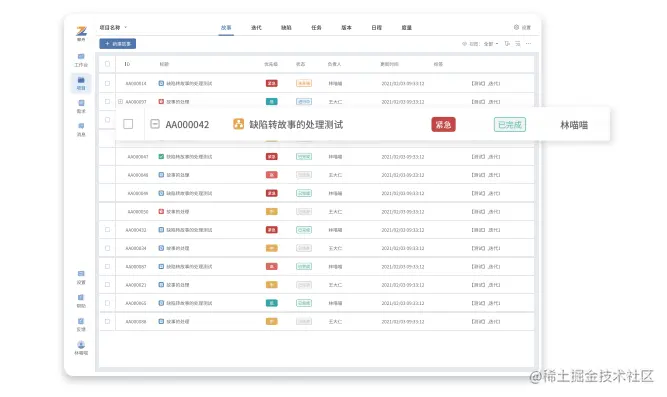667x397 pixels.
Task: Click the red type icon in row AA000097
Action: tap(161, 102)
